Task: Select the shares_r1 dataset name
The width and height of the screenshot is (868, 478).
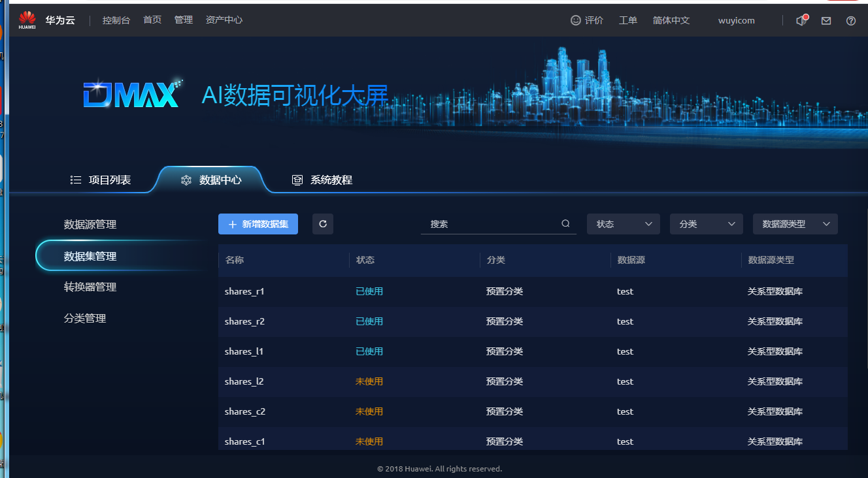Action: (x=244, y=291)
